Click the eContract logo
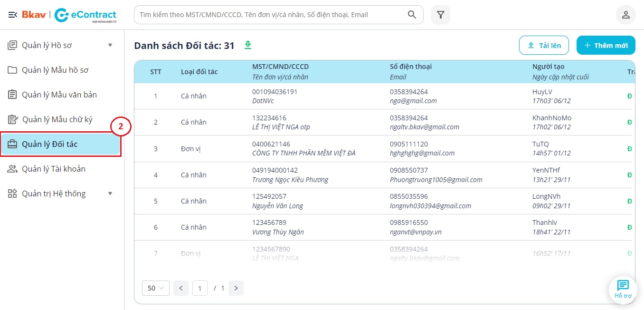The width and height of the screenshot is (644, 310). coord(85,15)
